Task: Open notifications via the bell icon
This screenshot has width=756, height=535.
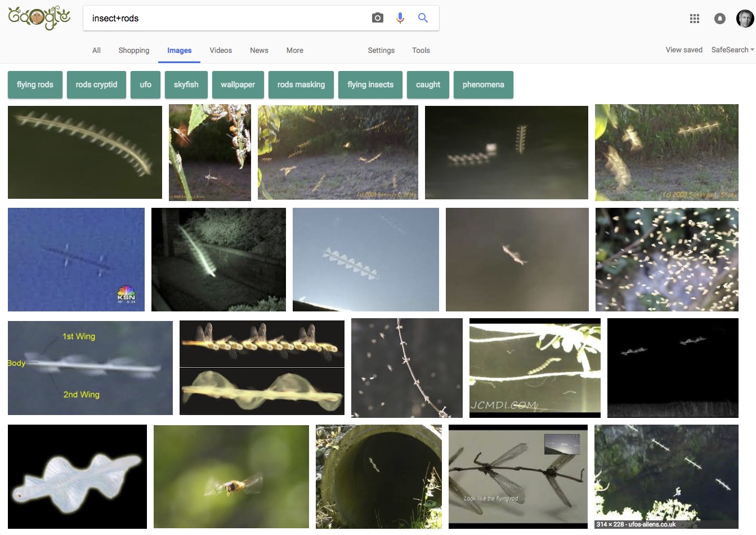Action: (x=719, y=18)
